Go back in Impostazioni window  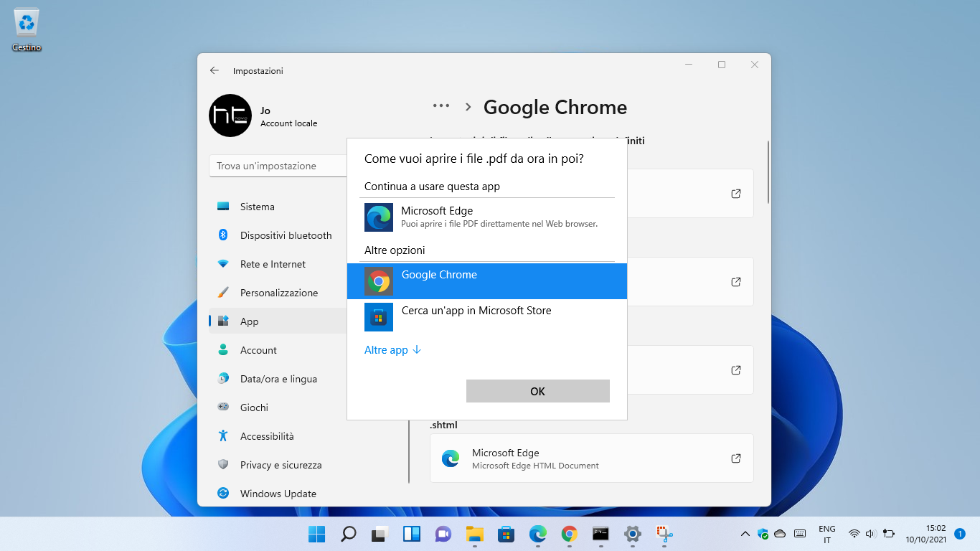[x=214, y=70]
